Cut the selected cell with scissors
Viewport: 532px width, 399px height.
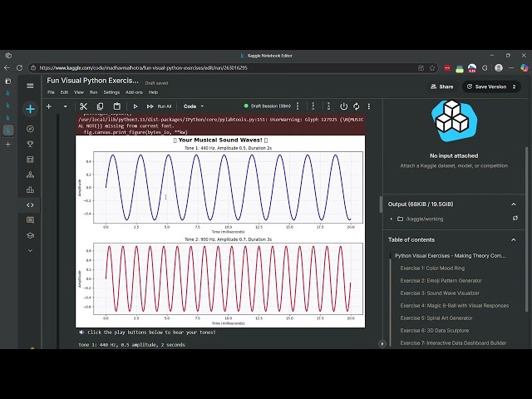click(x=83, y=106)
